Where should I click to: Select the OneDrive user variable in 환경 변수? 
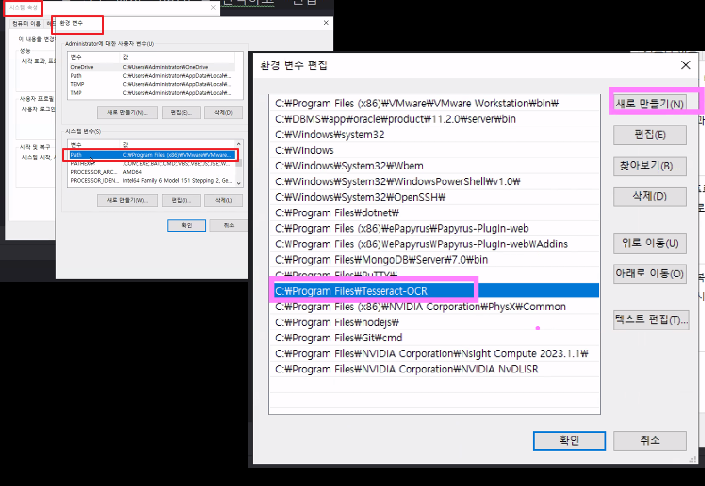point(152,67)
